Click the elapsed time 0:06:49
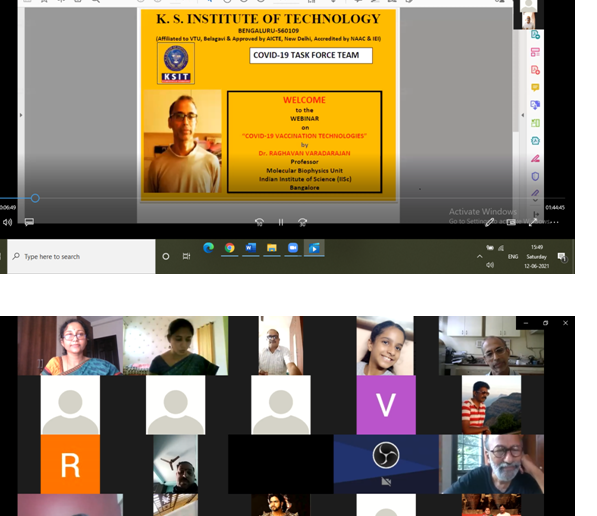This screenshot has width=597, height=516. pyautogui.click(x=8, y=208)
